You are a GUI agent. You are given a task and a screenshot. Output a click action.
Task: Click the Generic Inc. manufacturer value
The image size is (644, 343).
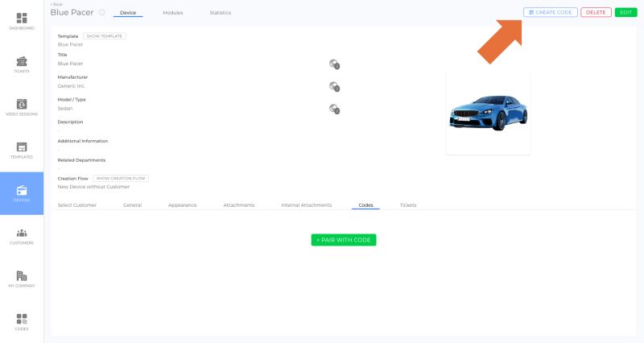pos(71,86)
